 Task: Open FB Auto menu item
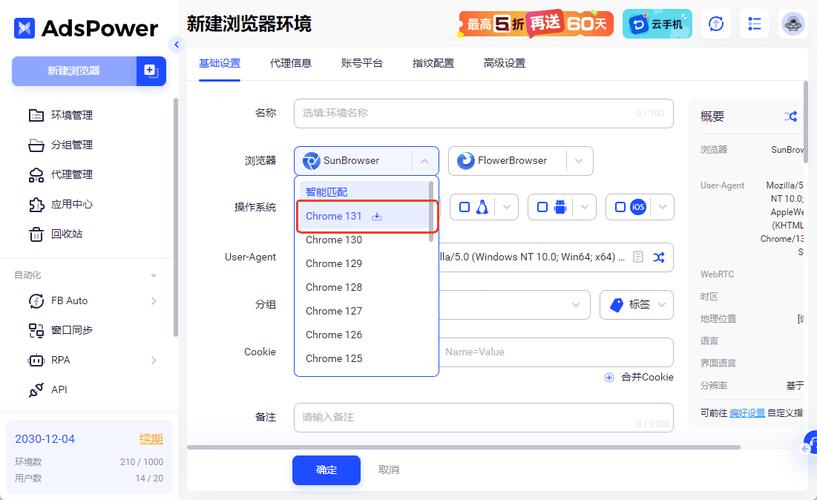click(58, 301)
